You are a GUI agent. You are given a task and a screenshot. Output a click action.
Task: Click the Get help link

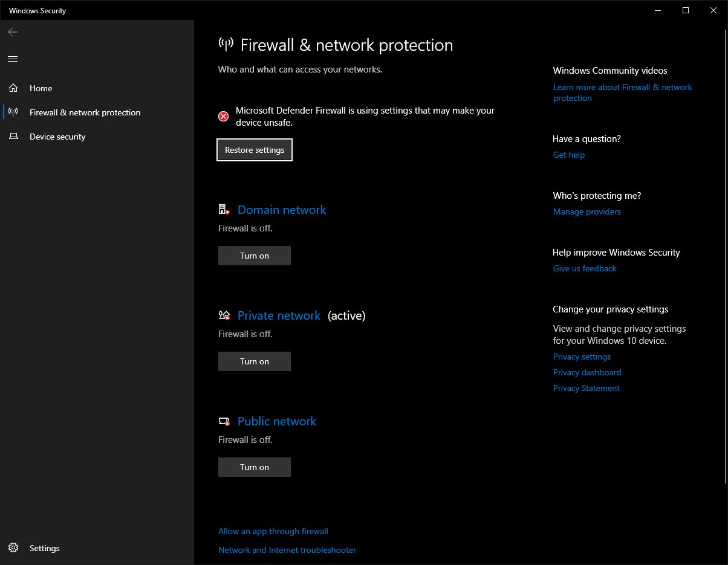(x=569, y=155)
